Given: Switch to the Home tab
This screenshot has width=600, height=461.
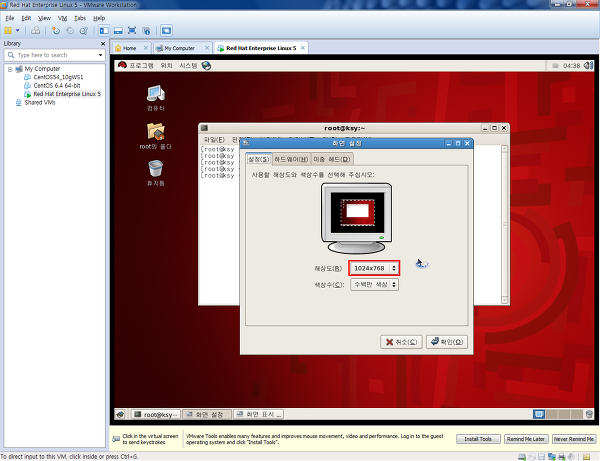Looking at the screenshot, I should pos(129,48).
